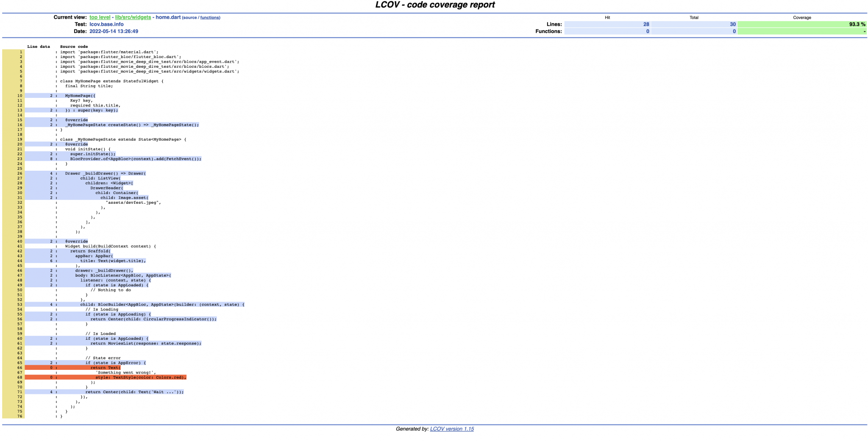Click the 'LCOV - code coverage report' title
The height and width of the screenshot is (441, 868).
(x=435, y=5)
